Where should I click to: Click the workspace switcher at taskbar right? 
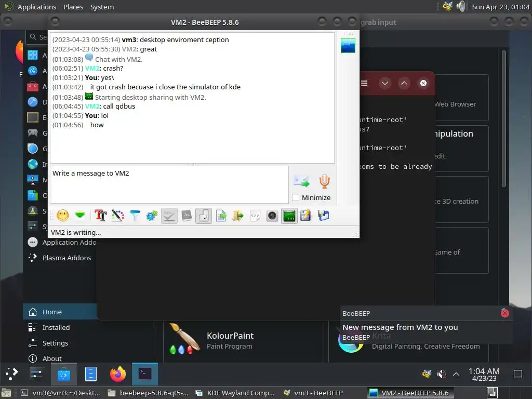[493, 393]
